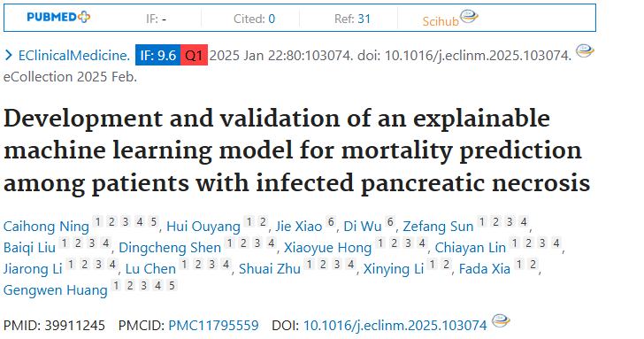Select author Hui Ouyang
Screen dimensions: 644x339
coord(203,227)
